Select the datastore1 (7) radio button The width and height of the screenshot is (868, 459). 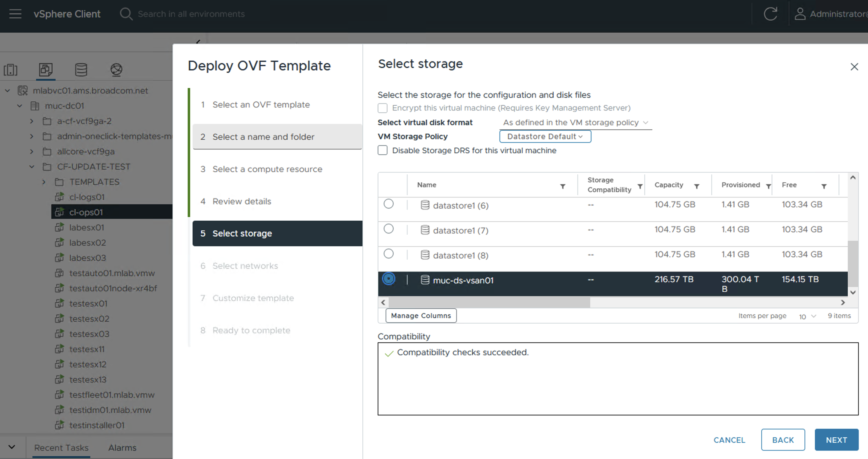point(389,229)
